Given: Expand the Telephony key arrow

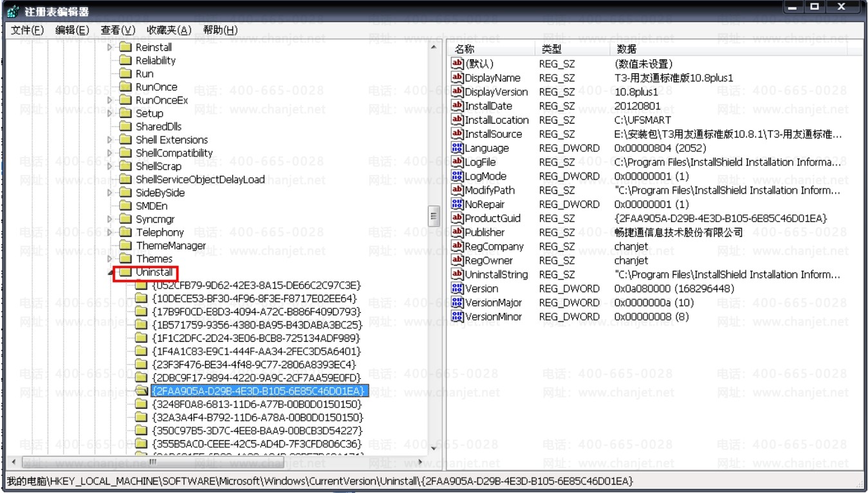Looking at the screenshot, I should (x=111, y=232).
